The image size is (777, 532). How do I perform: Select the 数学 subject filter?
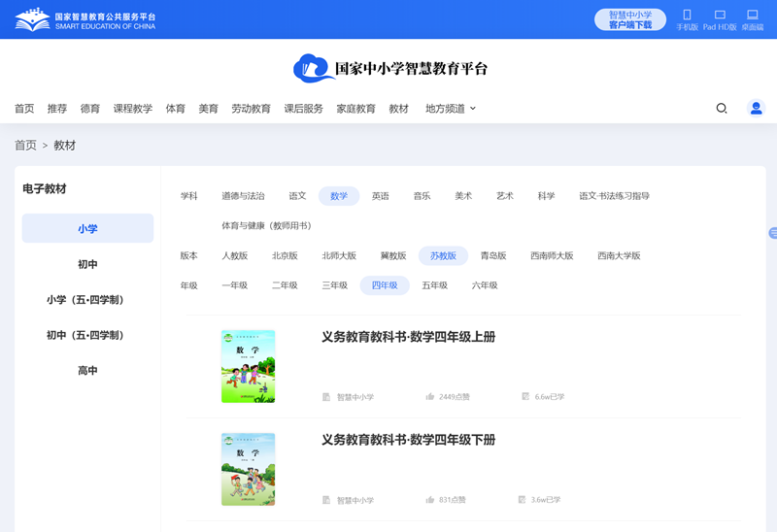pos(339,196)
